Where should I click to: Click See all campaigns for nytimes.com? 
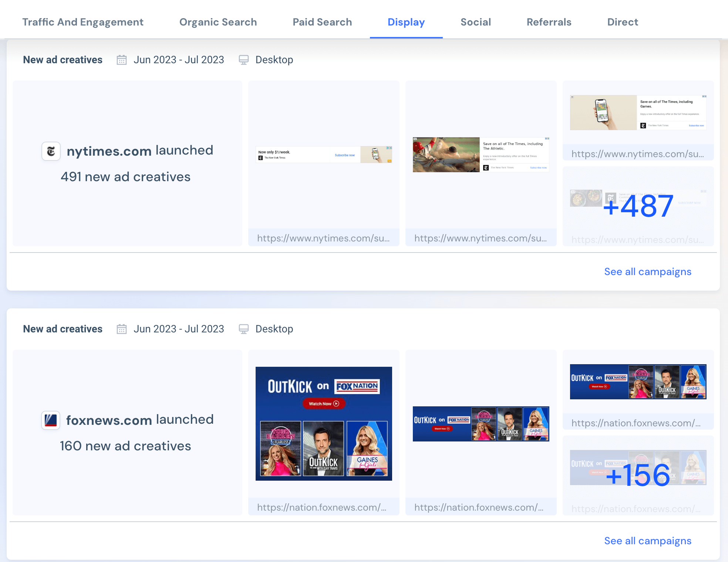coord(647,271)
